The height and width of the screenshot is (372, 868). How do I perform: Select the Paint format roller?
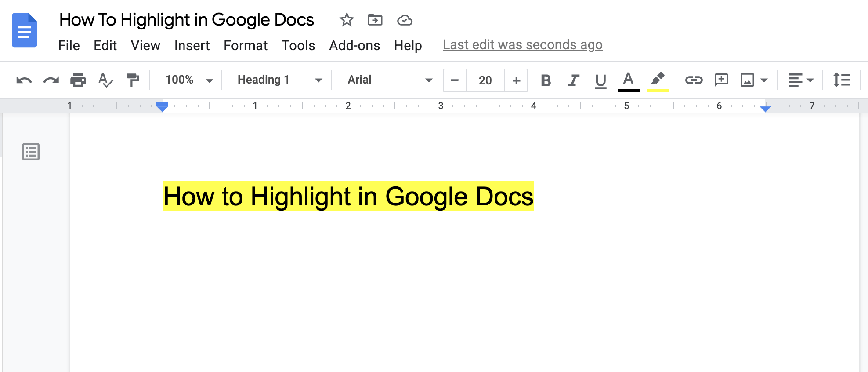pos(133,80)
